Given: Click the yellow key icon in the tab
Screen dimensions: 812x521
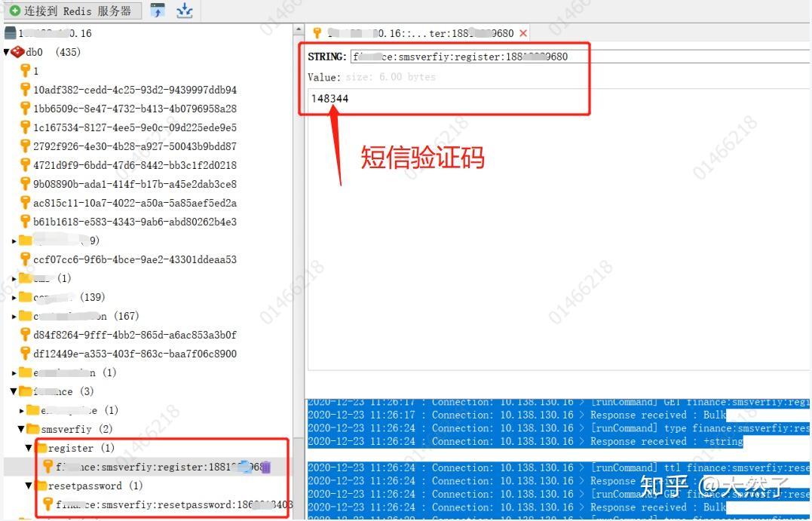Looking at the screenshot, I should click(316, 32).
